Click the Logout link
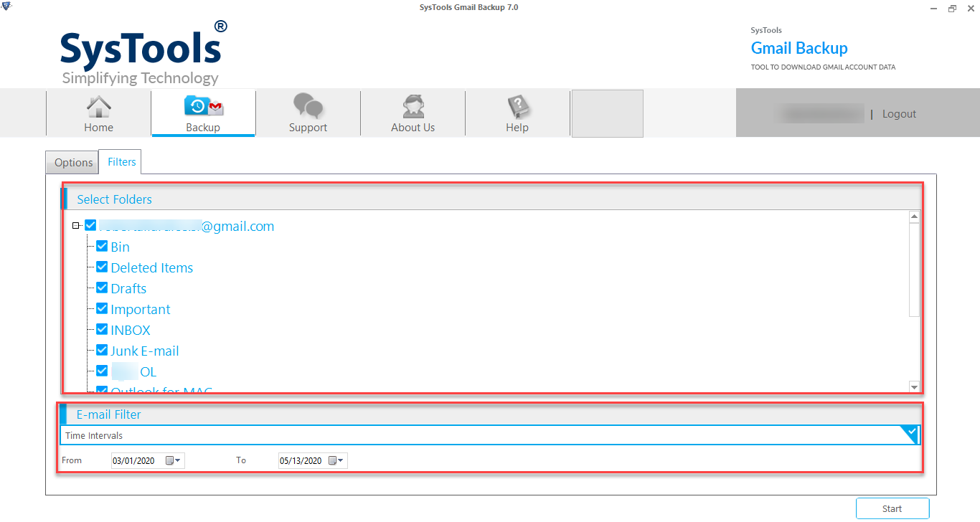The image size is (980, 522). pyautogui.click(x=899, y=114)
